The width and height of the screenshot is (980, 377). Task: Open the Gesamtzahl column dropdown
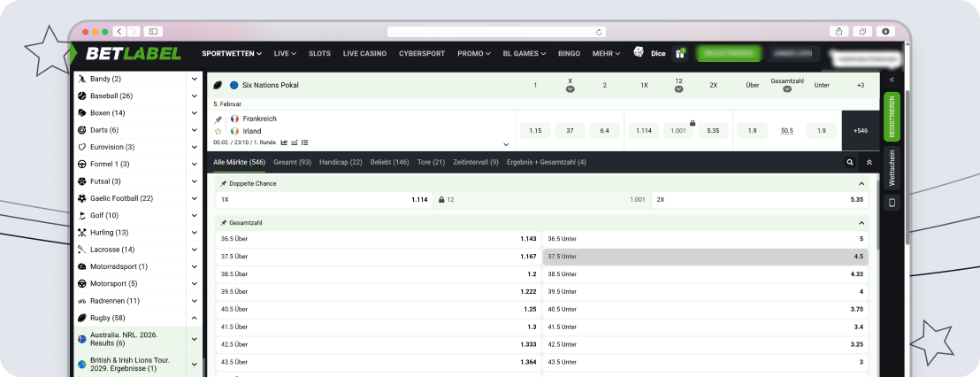pos(786,89)
